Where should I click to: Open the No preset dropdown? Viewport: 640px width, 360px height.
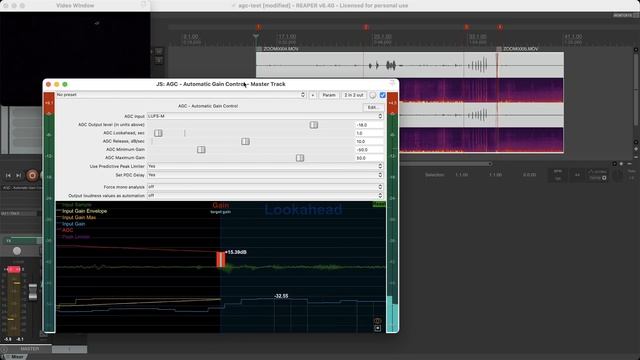pyautogui.click(x=181, y=95)
